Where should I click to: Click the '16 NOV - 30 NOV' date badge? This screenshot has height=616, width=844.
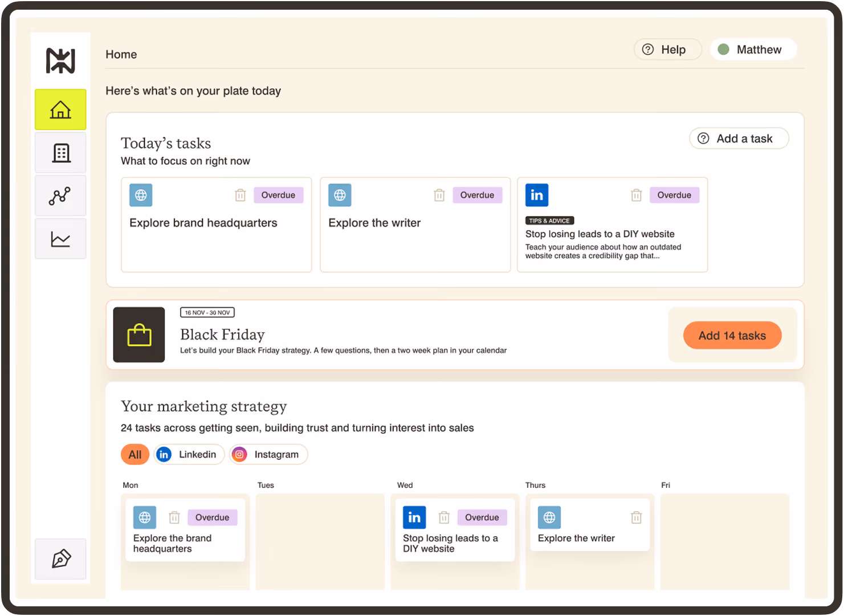click(207, 312)
